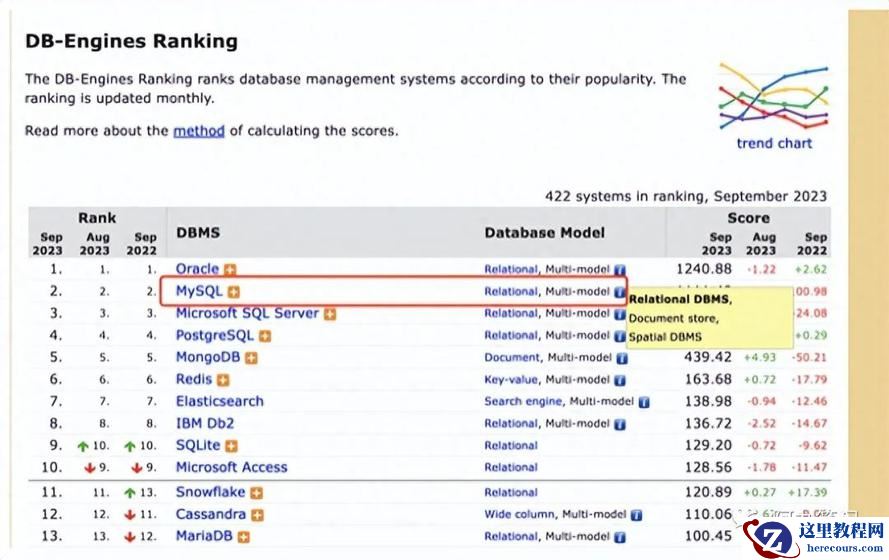Click the Database Model column header
This screenshot has width=889, height=560.
tap(544, 233)
